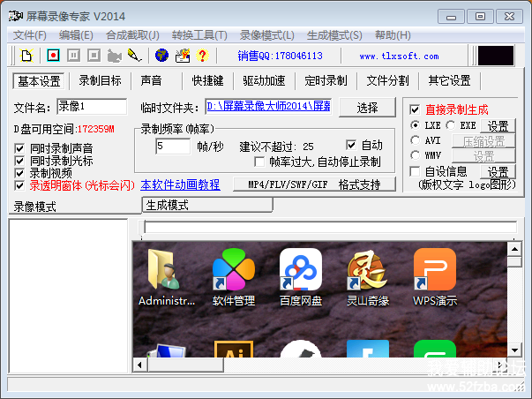Image resolution: width=532 pixels, height=399 pixels.
Task: Click the new file toolbar icon
Action: pyautogui.click(x=26, y=56)
